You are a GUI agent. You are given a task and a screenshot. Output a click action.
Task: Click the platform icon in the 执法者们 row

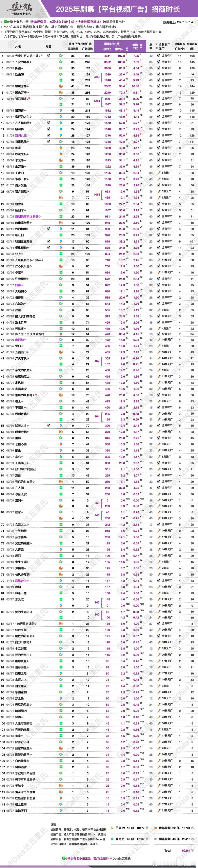(x=61, y=810)
